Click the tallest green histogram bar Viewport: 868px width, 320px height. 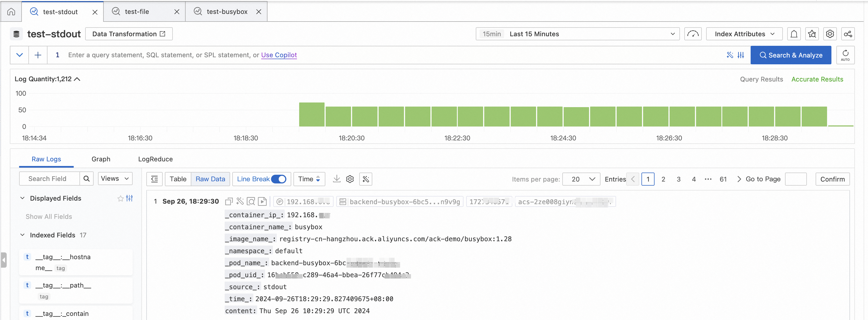click(x=312, y=114)
